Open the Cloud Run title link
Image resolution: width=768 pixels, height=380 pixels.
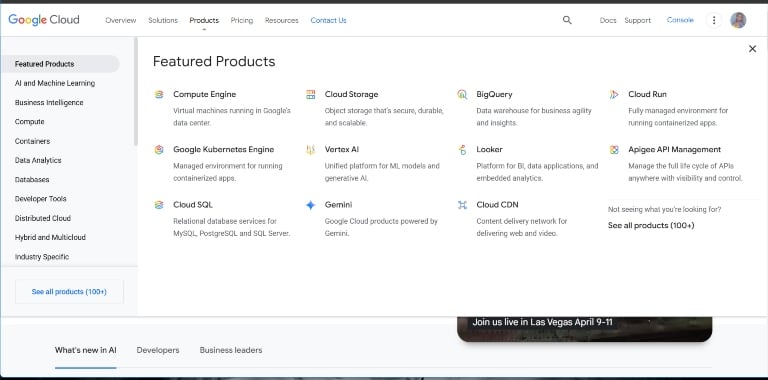coord(647,94)
